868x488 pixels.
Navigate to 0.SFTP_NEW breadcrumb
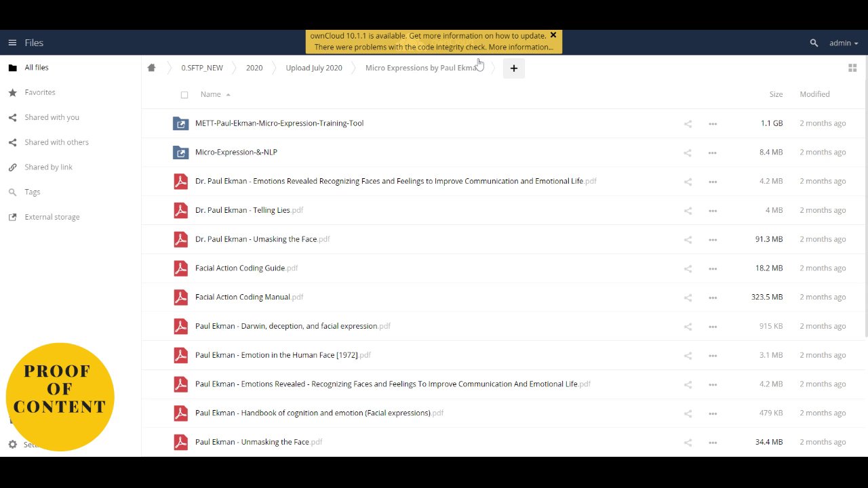pyautogui.click(x=202, y=68)
